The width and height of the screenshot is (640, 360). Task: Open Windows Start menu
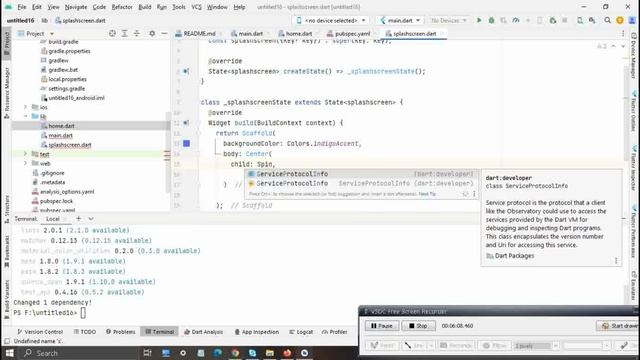[x=9, y=353]
